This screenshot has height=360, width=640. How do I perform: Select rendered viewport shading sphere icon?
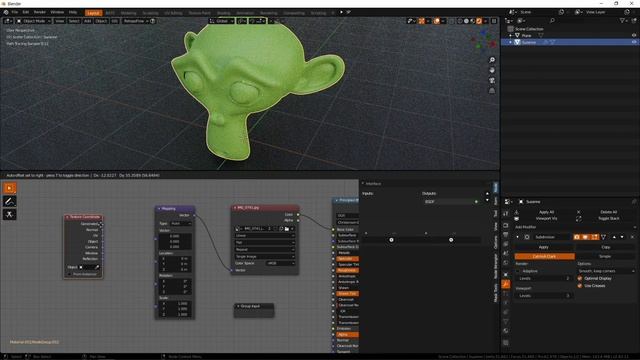pyautogui.click(x=479, y=21)
